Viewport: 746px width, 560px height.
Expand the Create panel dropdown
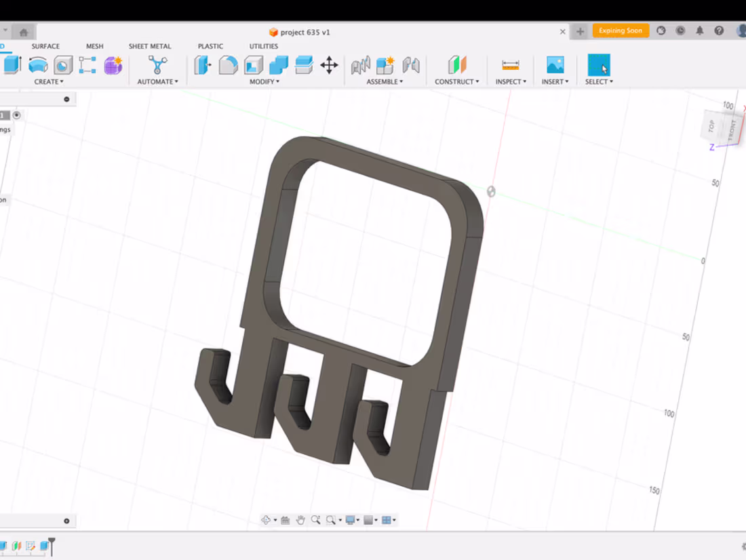coord(49,81)
